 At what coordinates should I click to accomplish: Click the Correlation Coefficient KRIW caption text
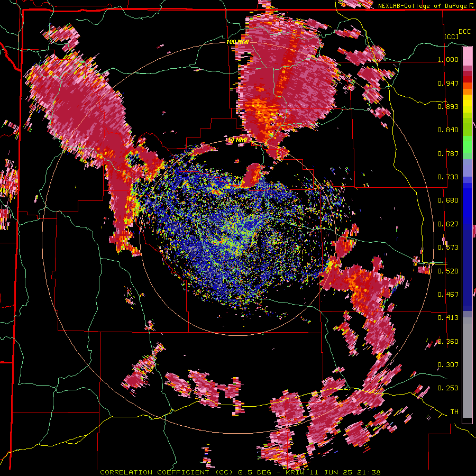point(240,472)
